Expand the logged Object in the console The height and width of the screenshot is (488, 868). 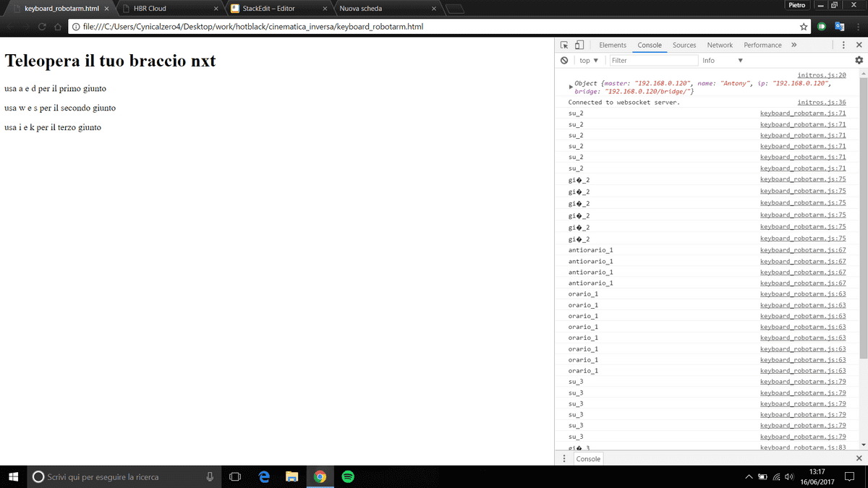(x=571, y=87)
